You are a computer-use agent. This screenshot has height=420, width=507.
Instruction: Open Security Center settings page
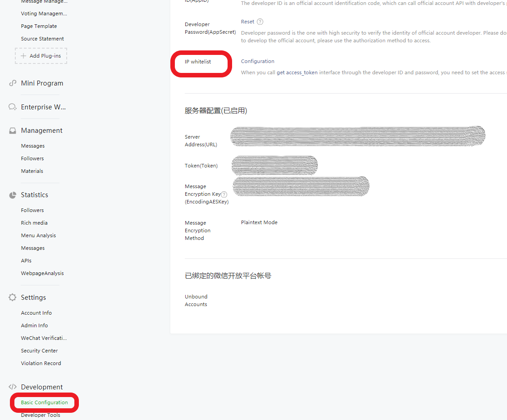pyautogui.click(x=39, y=351)
